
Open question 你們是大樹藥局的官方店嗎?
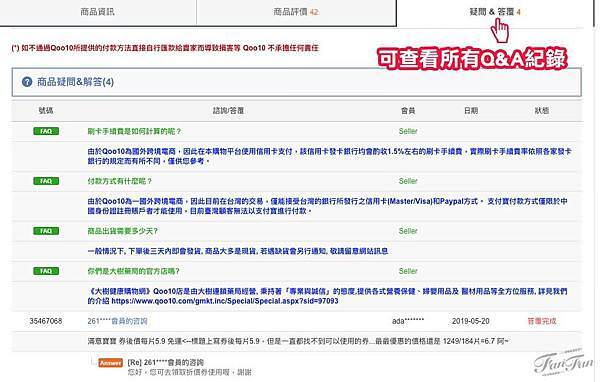(x=133, y=271)
